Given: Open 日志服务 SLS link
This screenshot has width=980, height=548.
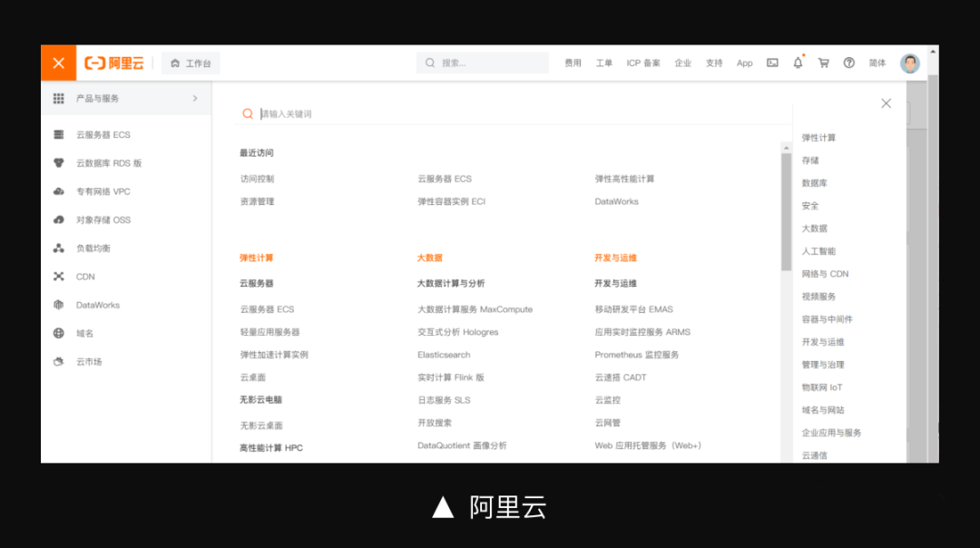Looking at the screenshot, I should 444,400.
